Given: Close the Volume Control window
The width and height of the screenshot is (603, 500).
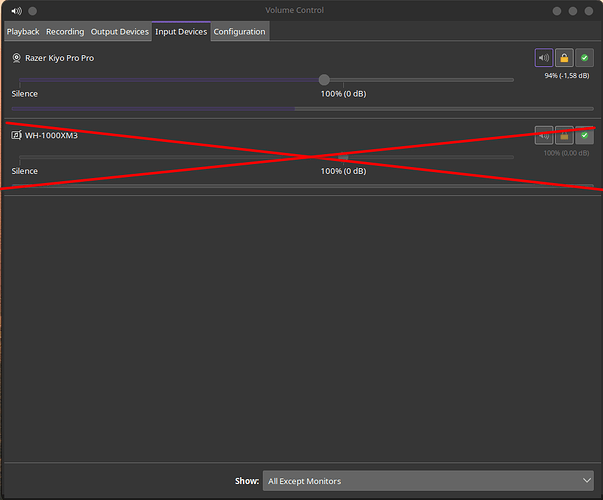Looking at the screenshot, I should [x=589, y=11].
